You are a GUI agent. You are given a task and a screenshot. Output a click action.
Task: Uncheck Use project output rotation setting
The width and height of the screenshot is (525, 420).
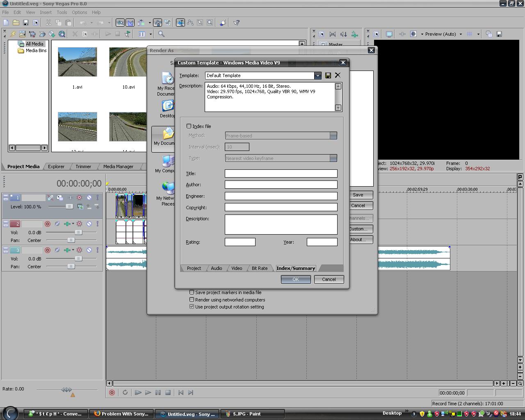coord(192,307)
